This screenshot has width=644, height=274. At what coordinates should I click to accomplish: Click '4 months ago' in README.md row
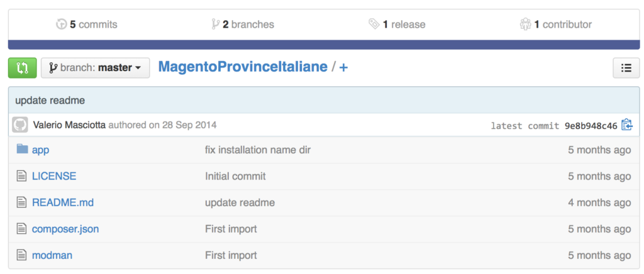click(x=599, y=202)
